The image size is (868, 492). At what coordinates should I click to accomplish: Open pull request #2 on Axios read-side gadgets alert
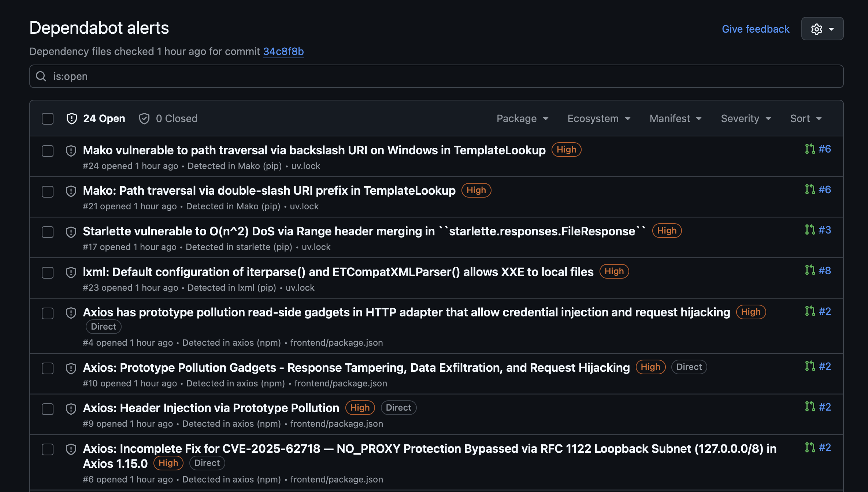[818, 312]
